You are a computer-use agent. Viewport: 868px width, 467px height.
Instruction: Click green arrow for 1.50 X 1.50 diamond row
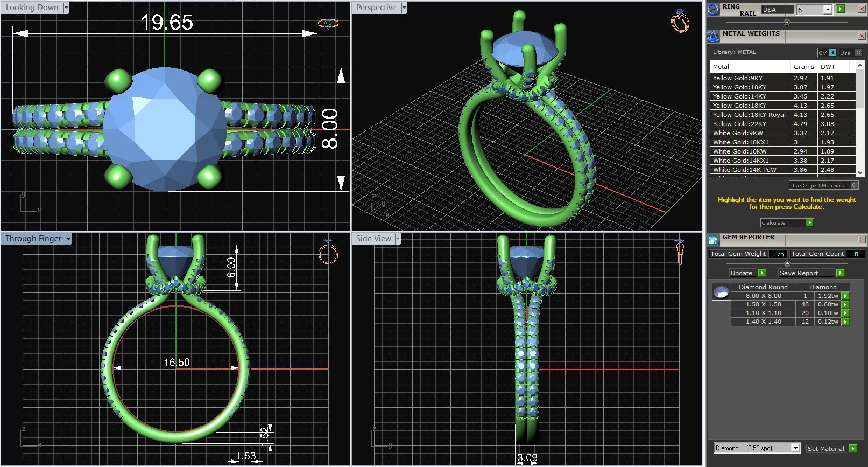845,304
